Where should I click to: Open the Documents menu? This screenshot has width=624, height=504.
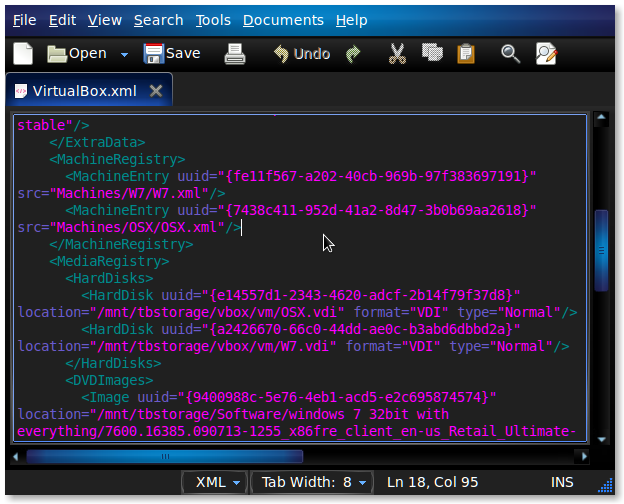(x=283, y=20)
